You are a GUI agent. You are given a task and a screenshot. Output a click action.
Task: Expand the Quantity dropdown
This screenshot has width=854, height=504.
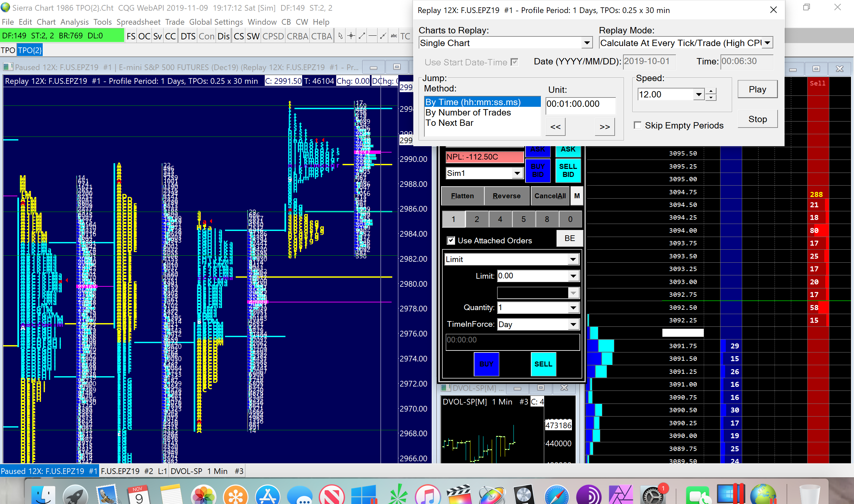click(574, 308)
